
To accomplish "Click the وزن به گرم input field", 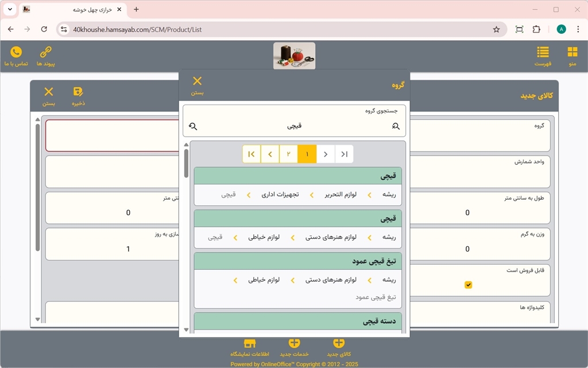I will pos(467,249).
